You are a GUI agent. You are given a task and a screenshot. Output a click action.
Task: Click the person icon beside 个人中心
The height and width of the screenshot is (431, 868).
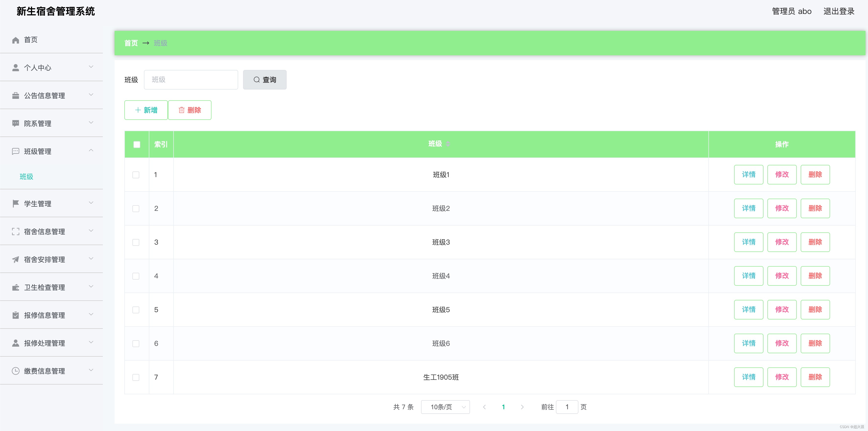click(15, 68)
